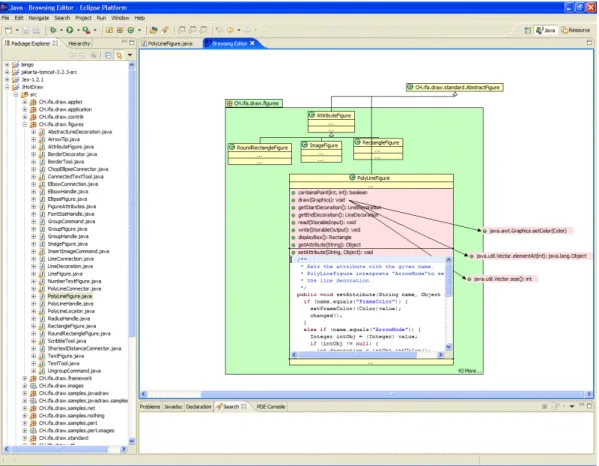599x466 pixels.
Task: Expand the jakarta-tomcat-3.2.3-src project
Action: coord(7,72)
